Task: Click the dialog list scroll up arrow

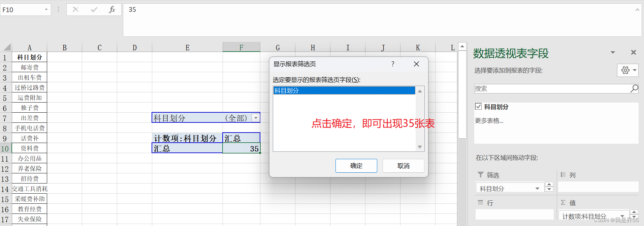Action: click(x=420, y=91)
